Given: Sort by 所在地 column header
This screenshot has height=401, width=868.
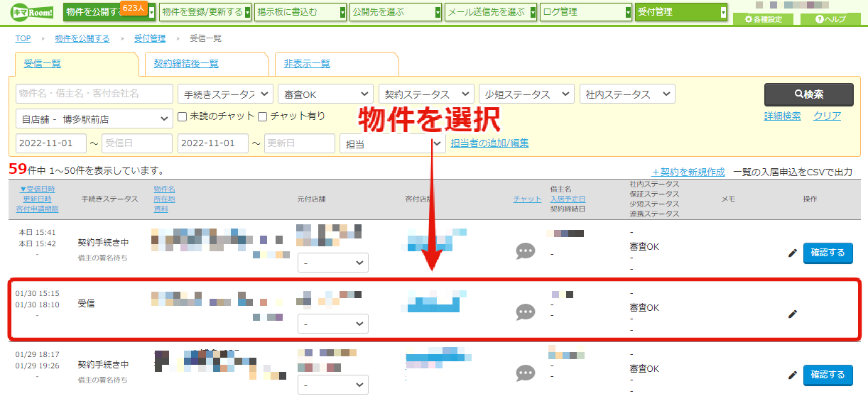Looking at the screenshot, I should click(164, 199).
